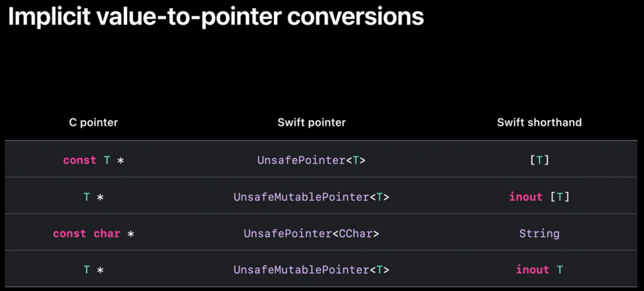Click 'T *' in the second row

(x=93, y=197)
